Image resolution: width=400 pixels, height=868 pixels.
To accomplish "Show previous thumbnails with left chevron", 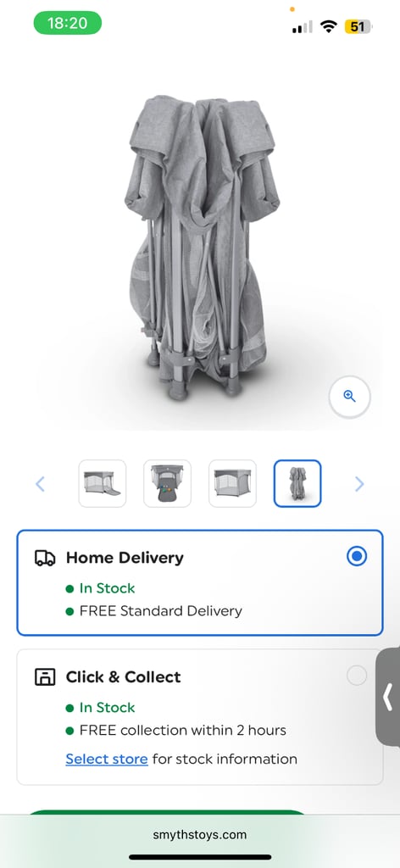I will point(40,484).
